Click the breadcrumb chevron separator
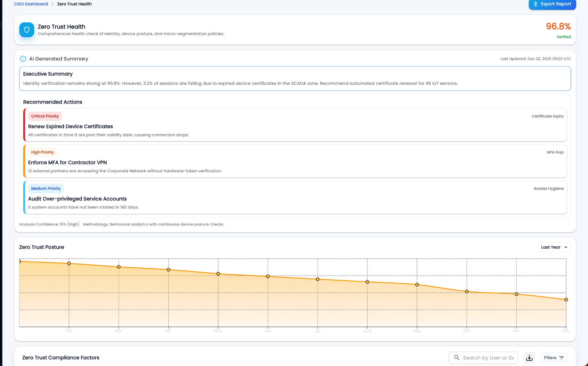The height and width of the screenshot is (366, 588). [53, 4]
